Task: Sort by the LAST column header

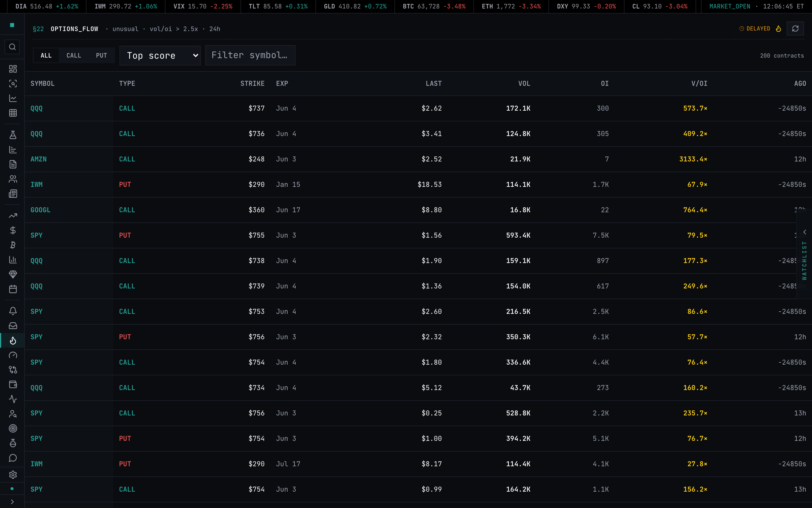Action: click(434, 83)
